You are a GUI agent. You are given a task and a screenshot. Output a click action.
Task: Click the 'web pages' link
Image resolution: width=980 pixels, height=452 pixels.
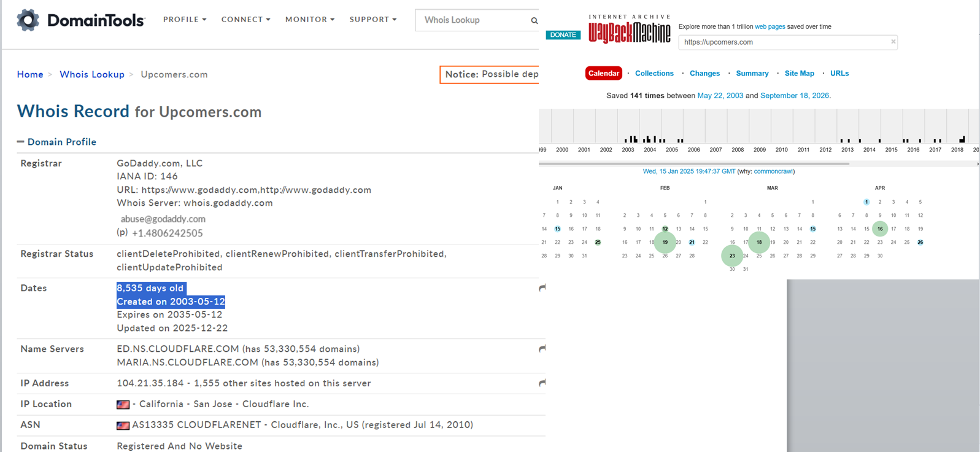click(770, 26)
